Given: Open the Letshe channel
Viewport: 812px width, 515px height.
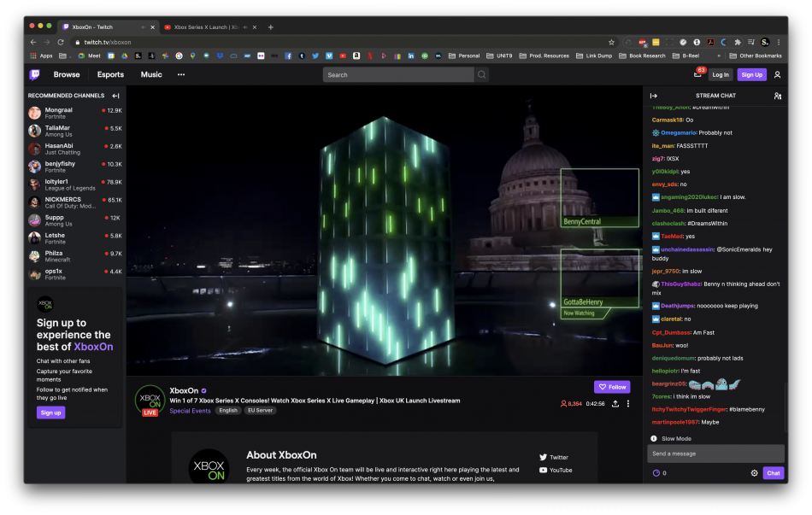Looking at the screenshot, I should pos(75,238).
